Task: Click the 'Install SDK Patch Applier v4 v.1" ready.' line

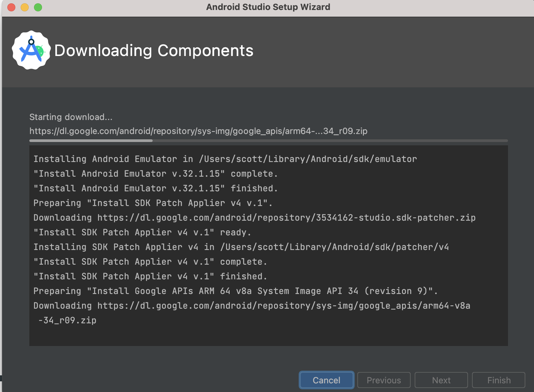Action: 142,232
